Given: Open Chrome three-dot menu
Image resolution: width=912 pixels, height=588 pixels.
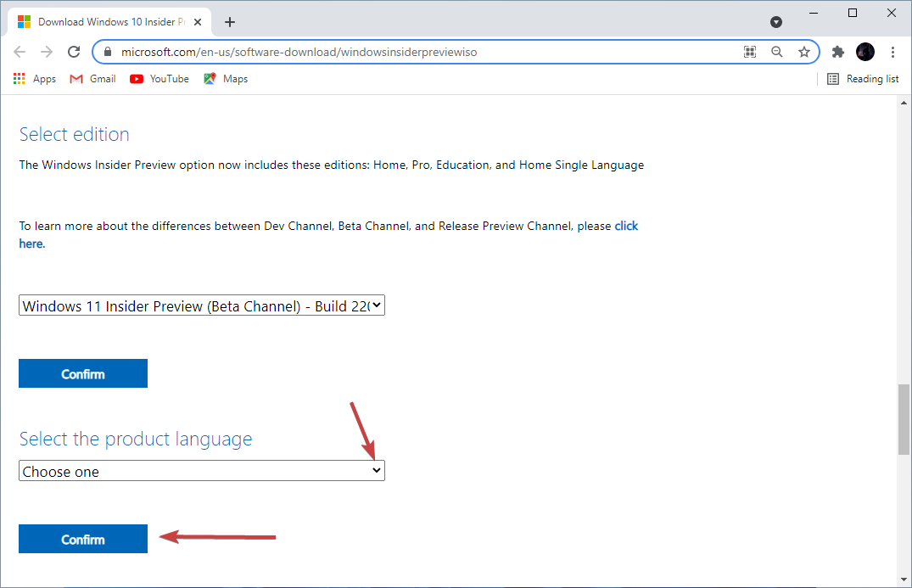Looking at the screenshot, I should click(x=892, y=52).
